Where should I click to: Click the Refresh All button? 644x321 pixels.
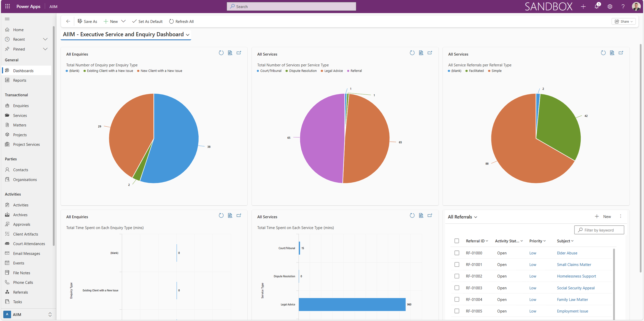click(x=181, y=21)
